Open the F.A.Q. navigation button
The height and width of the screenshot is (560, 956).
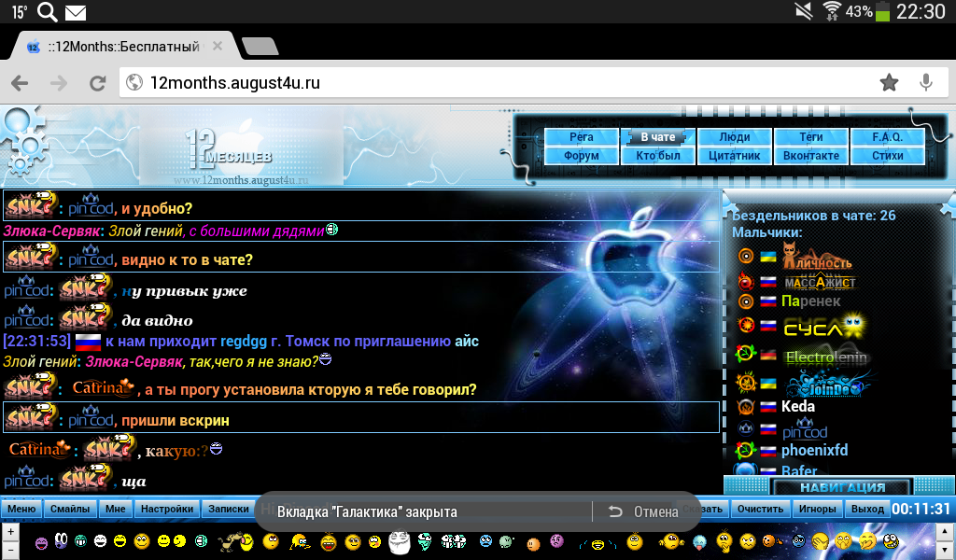tap(887, 137)
